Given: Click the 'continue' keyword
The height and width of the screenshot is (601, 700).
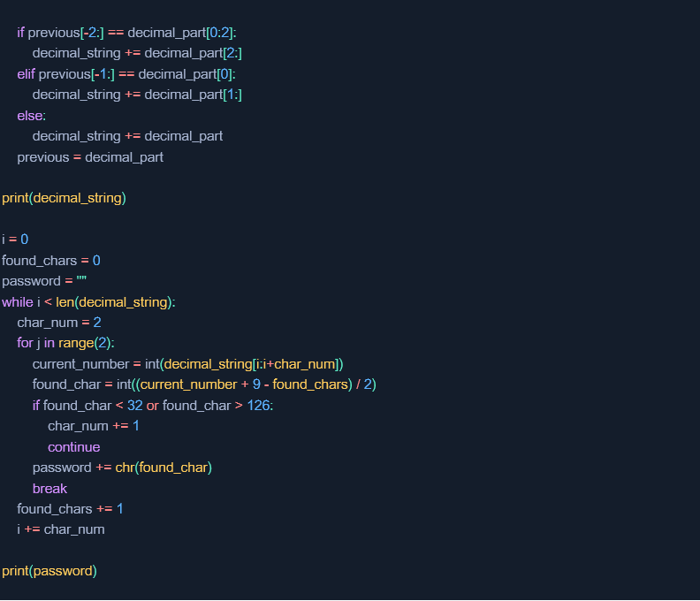Looking at the screenshot, I should coord(73,447).
